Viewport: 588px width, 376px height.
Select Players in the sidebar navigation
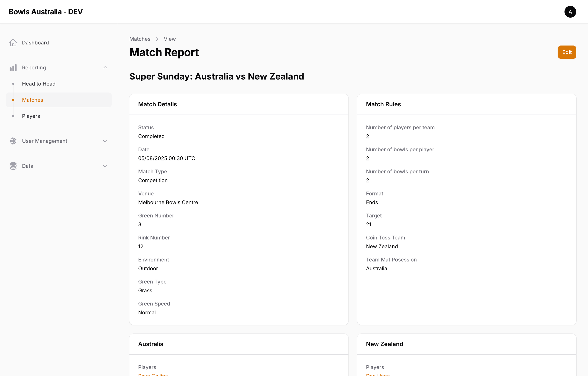31,116
